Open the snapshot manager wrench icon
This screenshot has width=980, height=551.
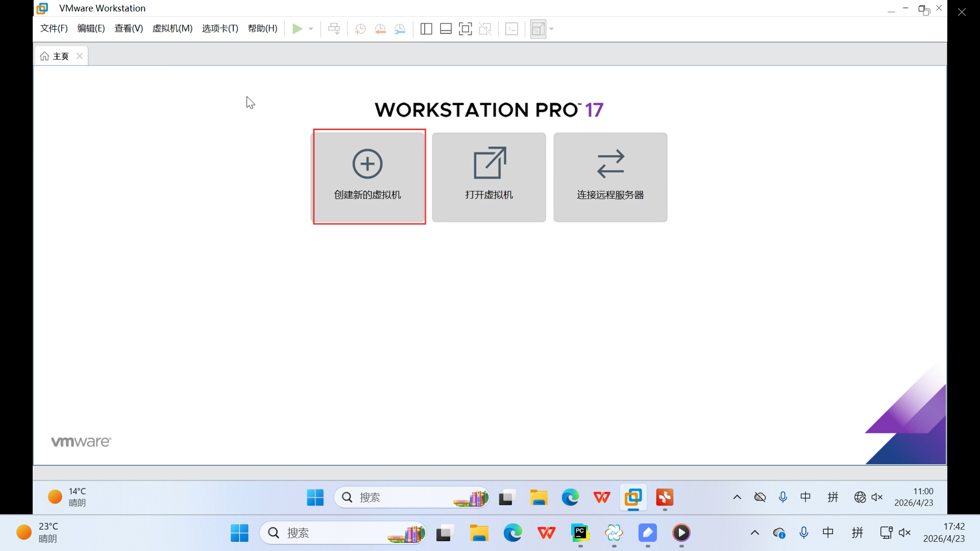point(400,29)
